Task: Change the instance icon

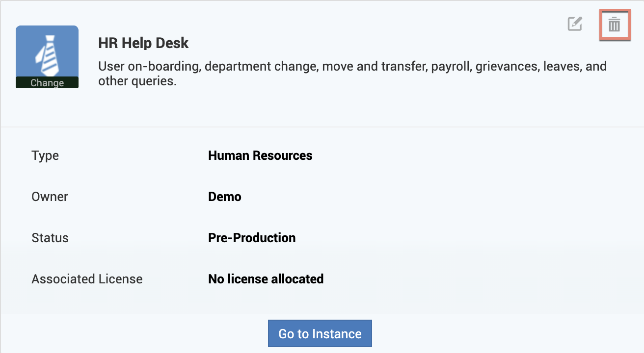Action: click(47, 83)
